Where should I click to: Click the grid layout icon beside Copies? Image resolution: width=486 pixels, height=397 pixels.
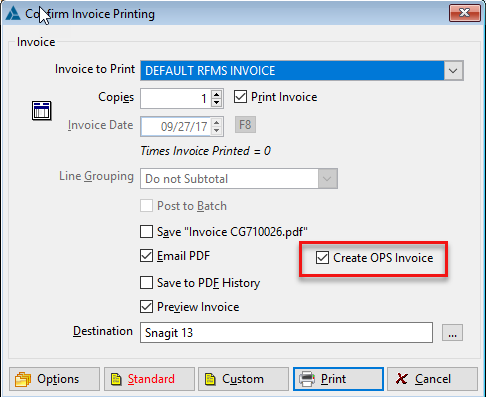coord(42,110)
